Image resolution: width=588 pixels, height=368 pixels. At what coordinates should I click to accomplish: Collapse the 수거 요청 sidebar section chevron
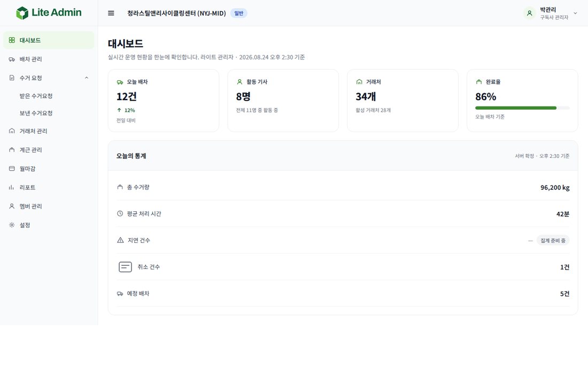coord(87,78)
